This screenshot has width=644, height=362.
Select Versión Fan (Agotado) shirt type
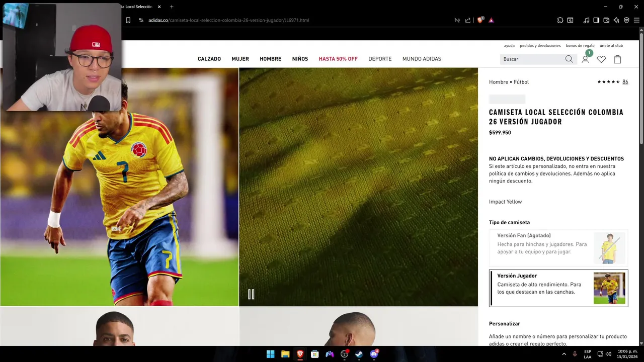click(558, 248)
